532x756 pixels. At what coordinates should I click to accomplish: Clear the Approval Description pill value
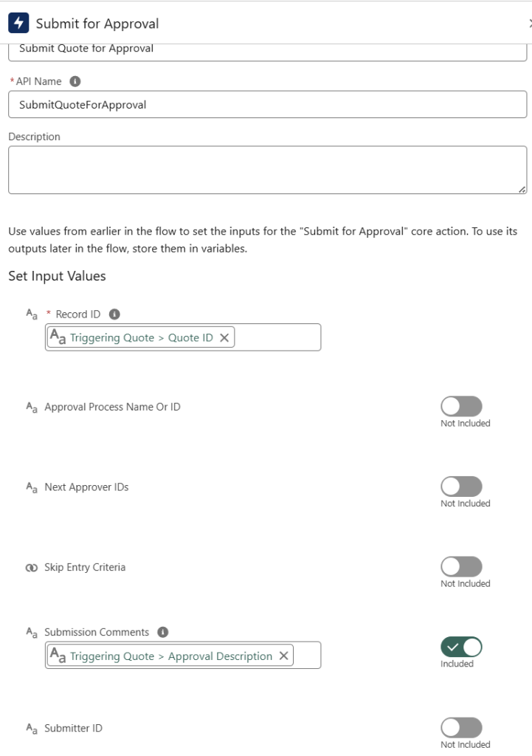point(283,656)
